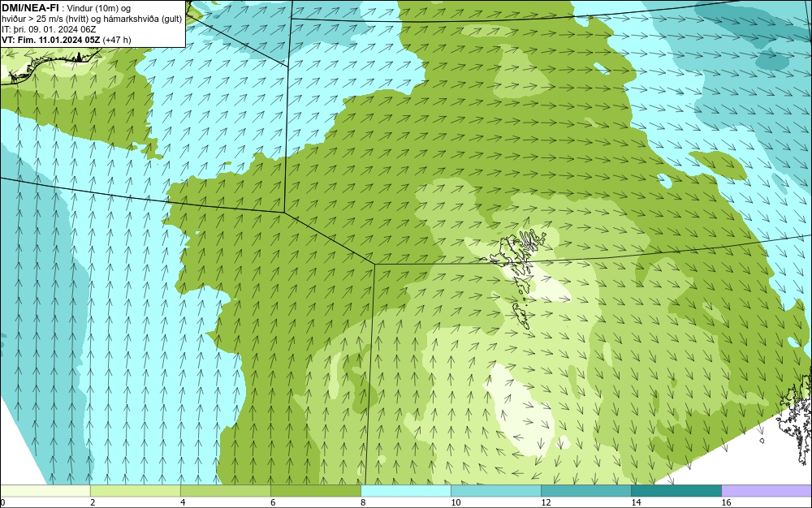Click the DMI/NEA-FI title text

click(29, 8)
